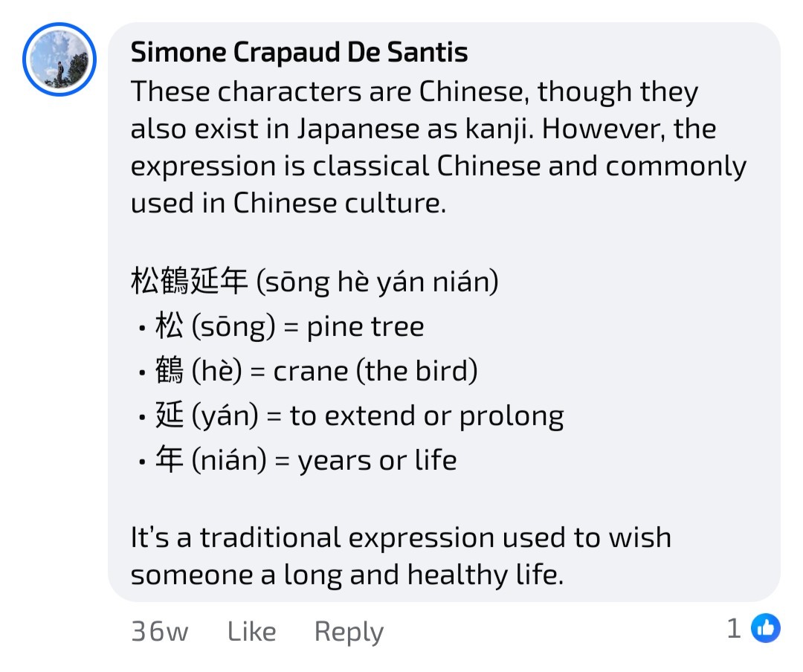Image resolution: width=803 pixels, height=672 pixels.
Task: Open Simone Crapaud De Santis's profile picture
Action: pyautogui.click(x=59, y=59)
